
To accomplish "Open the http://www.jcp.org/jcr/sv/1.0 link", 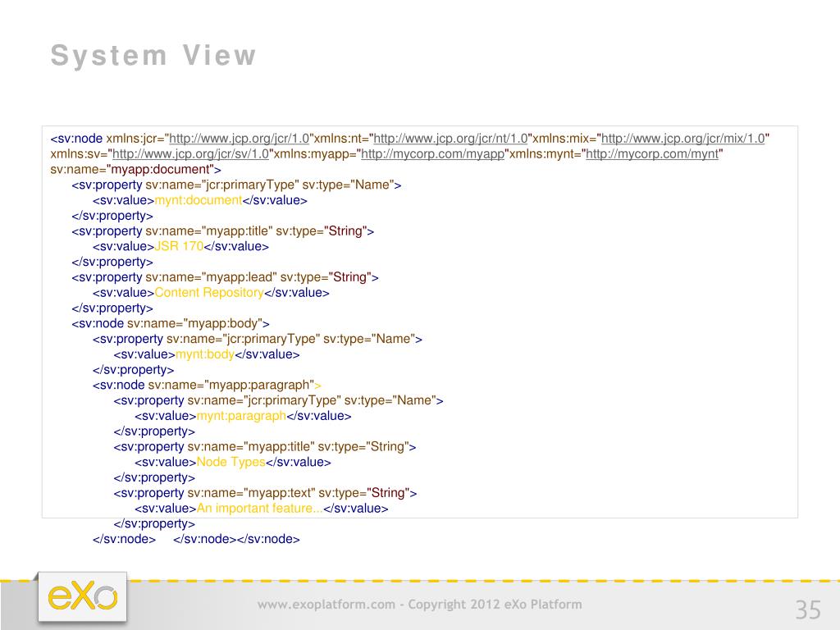I will [x=190, y=154].
